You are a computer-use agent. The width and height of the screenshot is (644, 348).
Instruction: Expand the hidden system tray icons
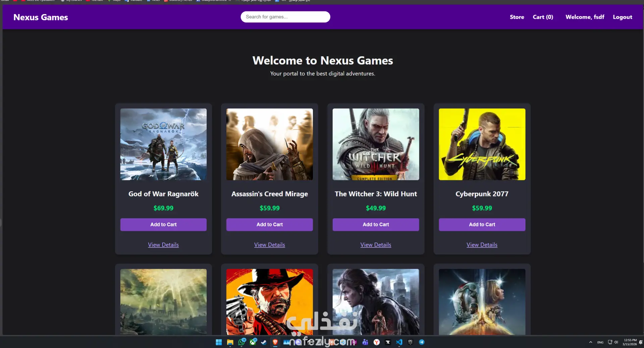[591, 342]
